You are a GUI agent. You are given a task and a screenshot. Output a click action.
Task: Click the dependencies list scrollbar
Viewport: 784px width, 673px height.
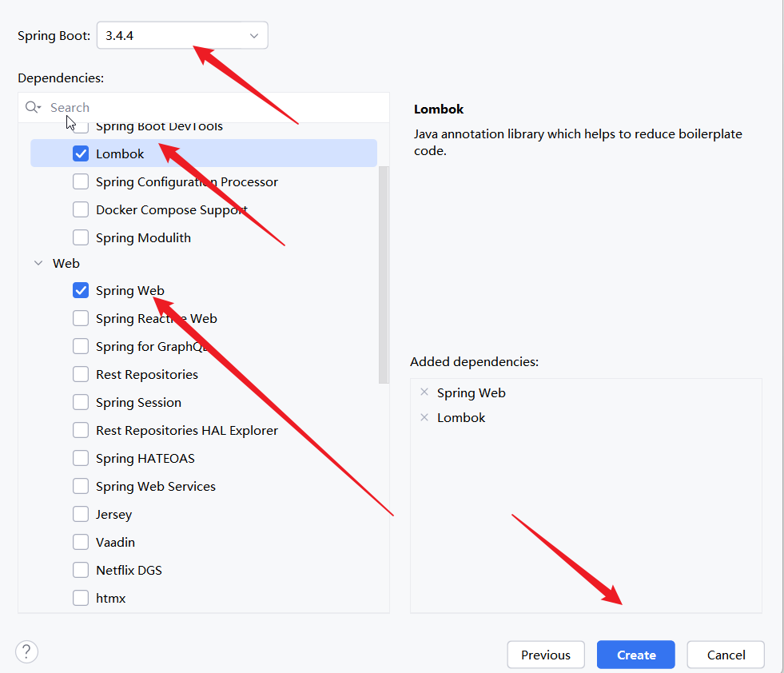click(384, 275)
